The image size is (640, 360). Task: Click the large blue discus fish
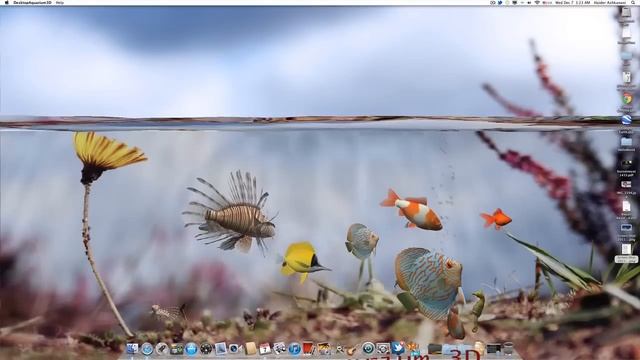428,282
